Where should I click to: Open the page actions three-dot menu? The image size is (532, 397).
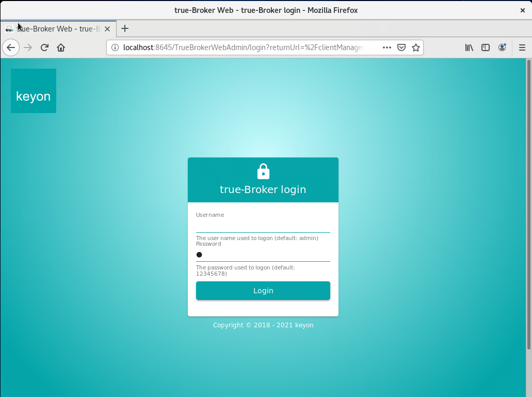(387, 47)
